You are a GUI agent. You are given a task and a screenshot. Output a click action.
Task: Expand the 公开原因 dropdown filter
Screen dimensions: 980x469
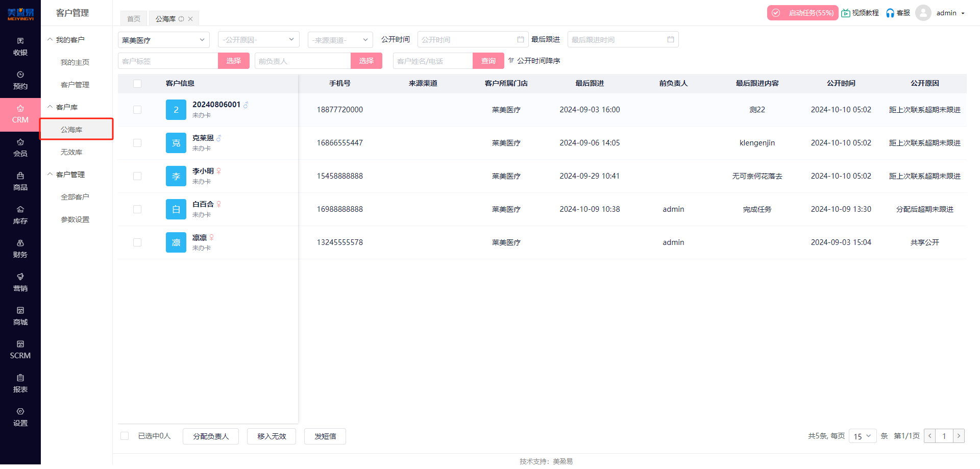click(x=258, y=40)
